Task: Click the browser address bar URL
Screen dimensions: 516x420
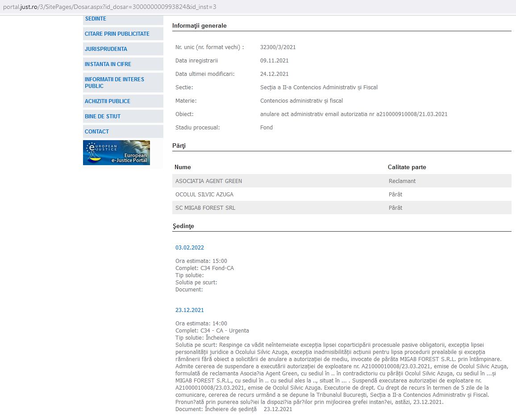Action: click(110, 7)
